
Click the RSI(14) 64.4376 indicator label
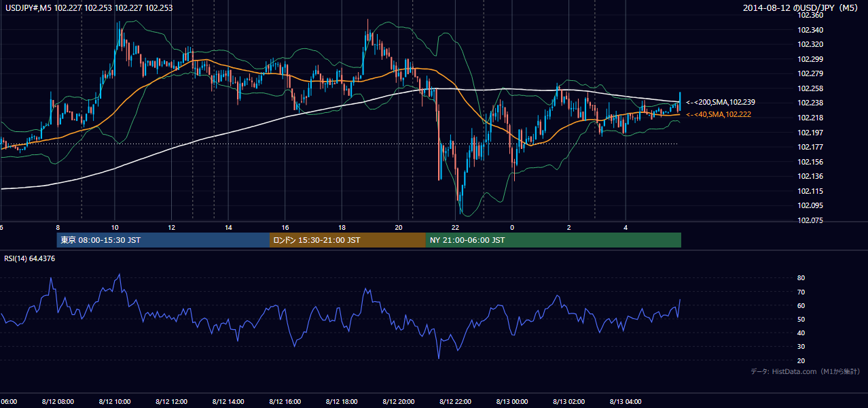(30, 258)
